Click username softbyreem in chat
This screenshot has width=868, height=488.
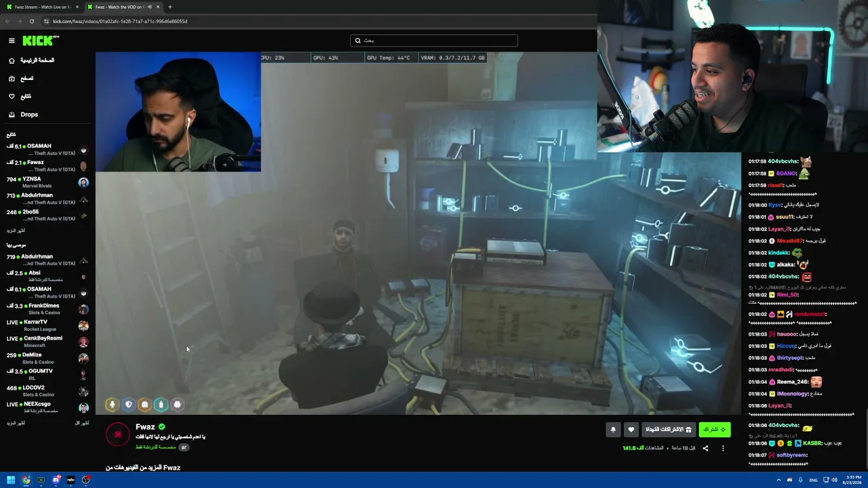click(792, 455)
